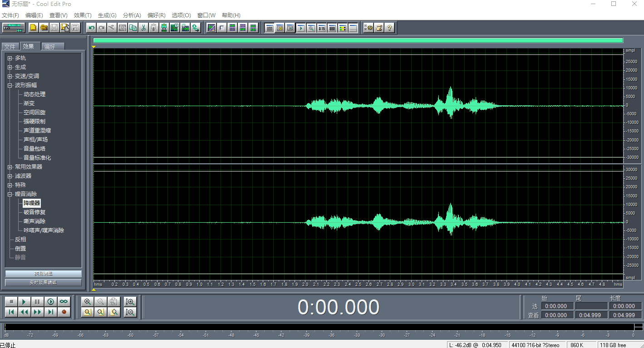
Task: Zoom in vertically with the arrow-plus magnifier
Action: tap(130, 301)
